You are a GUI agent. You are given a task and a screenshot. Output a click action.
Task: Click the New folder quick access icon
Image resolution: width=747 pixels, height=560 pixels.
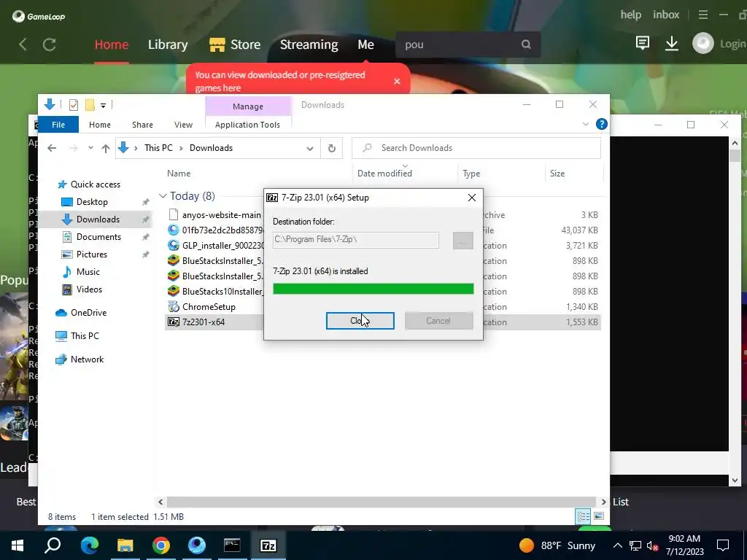click(x=90, y=105)
